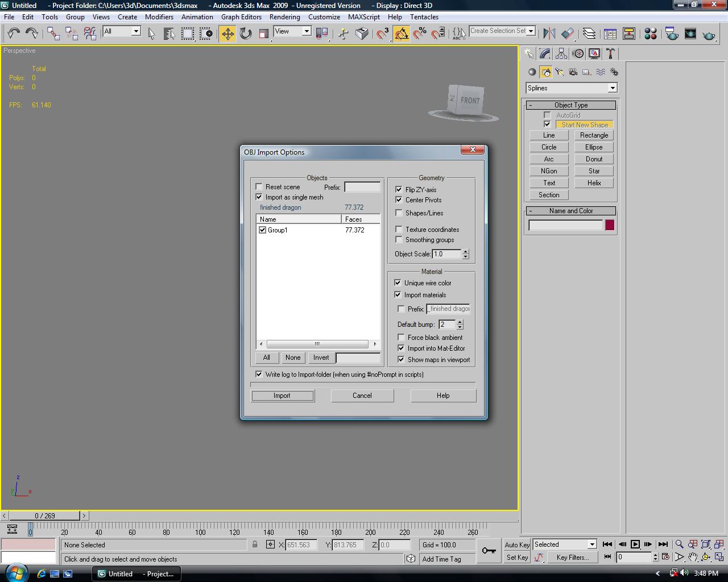Toggle the Flip ZY-axis checkbox
Viewport: 728px width, 582px height.
pos(399,190)
